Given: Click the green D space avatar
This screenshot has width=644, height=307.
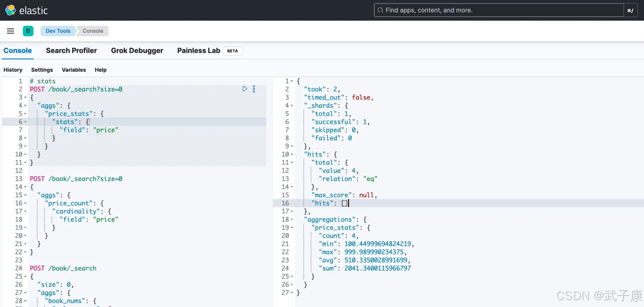Looking at the screenshot, I should point(28,31).
